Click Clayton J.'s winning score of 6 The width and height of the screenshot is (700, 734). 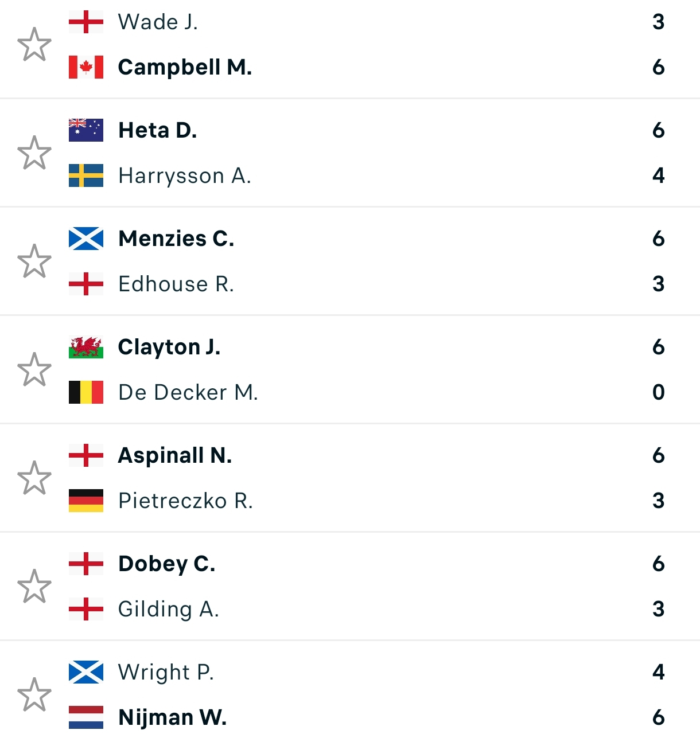(658, 347)
